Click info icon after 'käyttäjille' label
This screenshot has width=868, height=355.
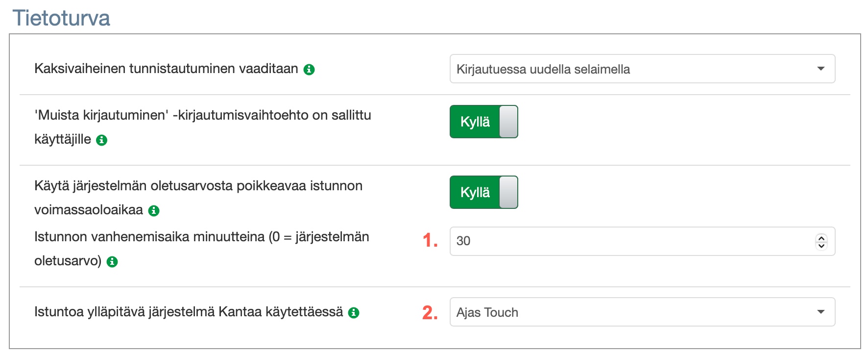[102, 140]
